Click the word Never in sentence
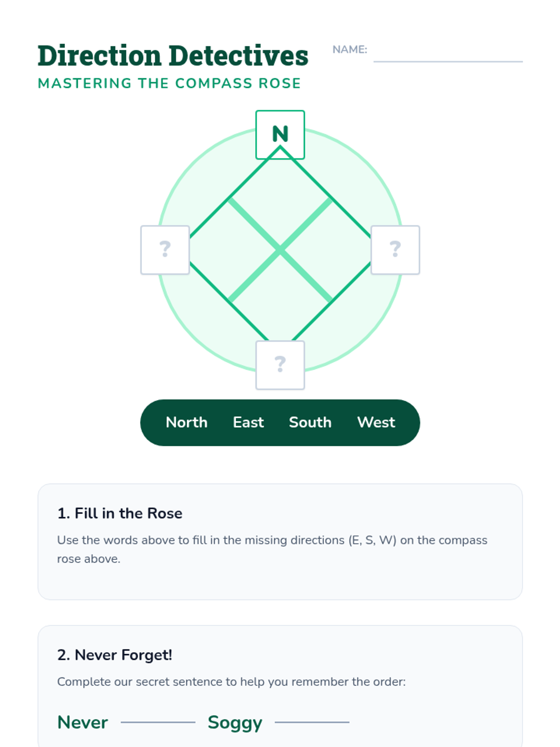This screenshot has width=560, height=747. tap(83, 722)
